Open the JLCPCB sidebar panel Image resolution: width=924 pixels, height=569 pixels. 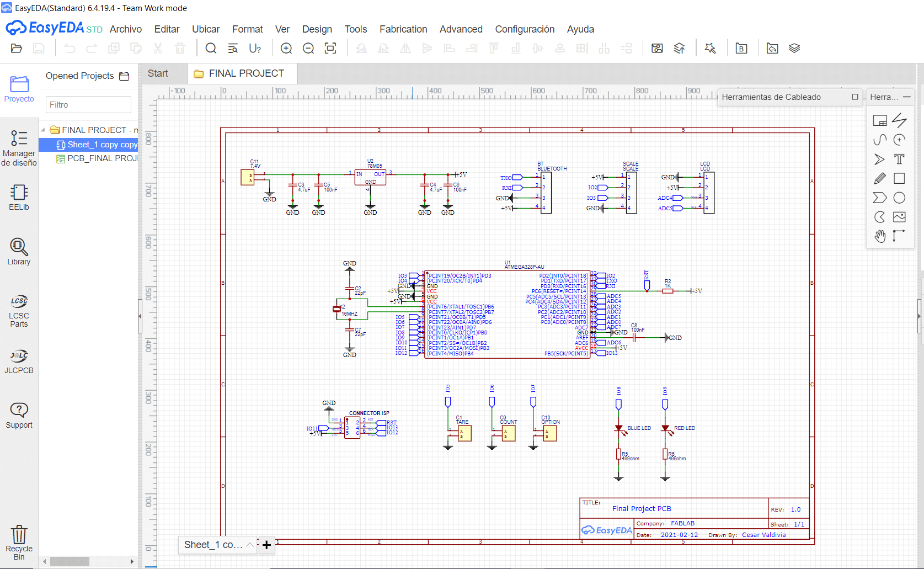tap(19, 361)
